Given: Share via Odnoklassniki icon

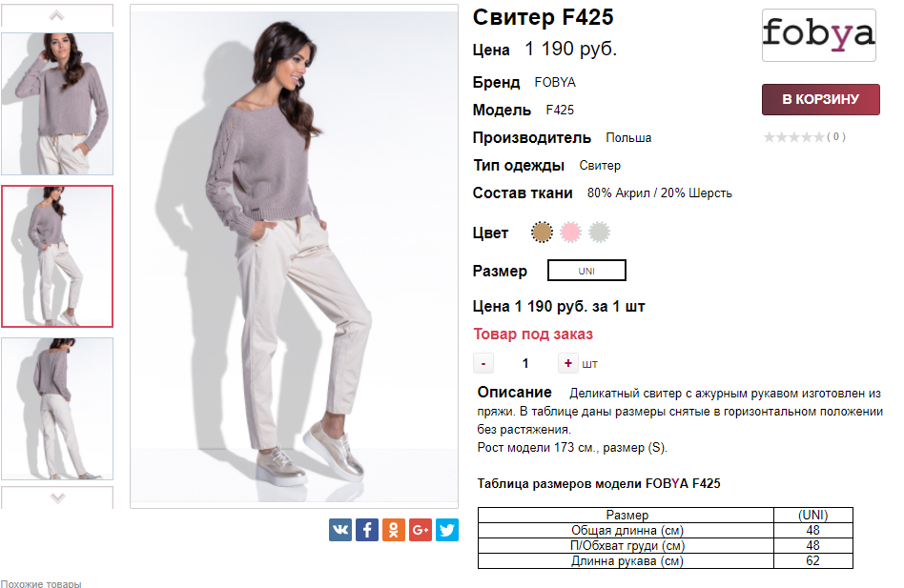Looking at the screenshot, I should (x=393, y=530).
